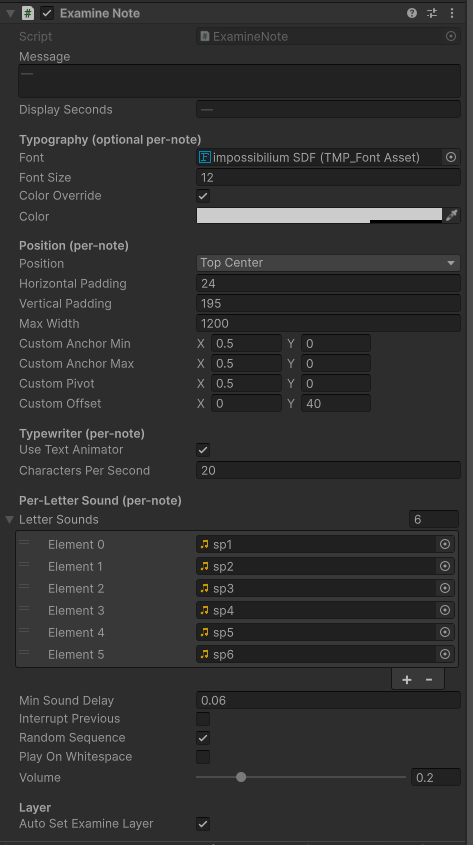Enable the Play On Whitespace checkbox

(203, 757)
